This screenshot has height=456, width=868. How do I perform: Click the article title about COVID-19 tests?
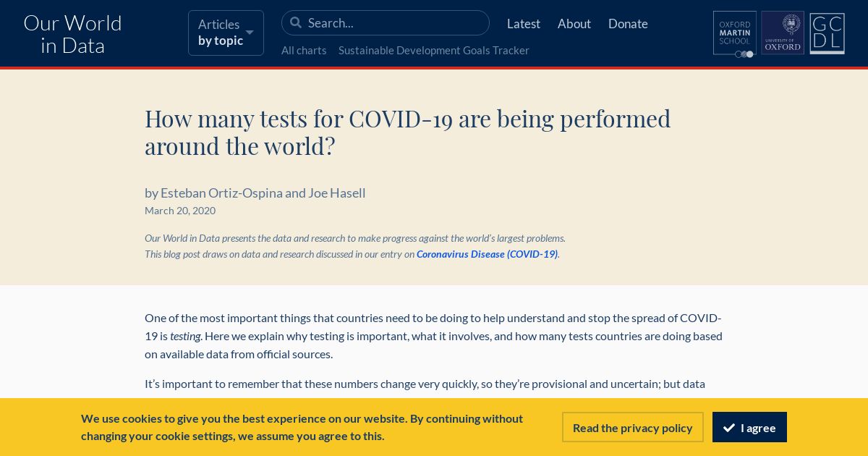point(408,132)
